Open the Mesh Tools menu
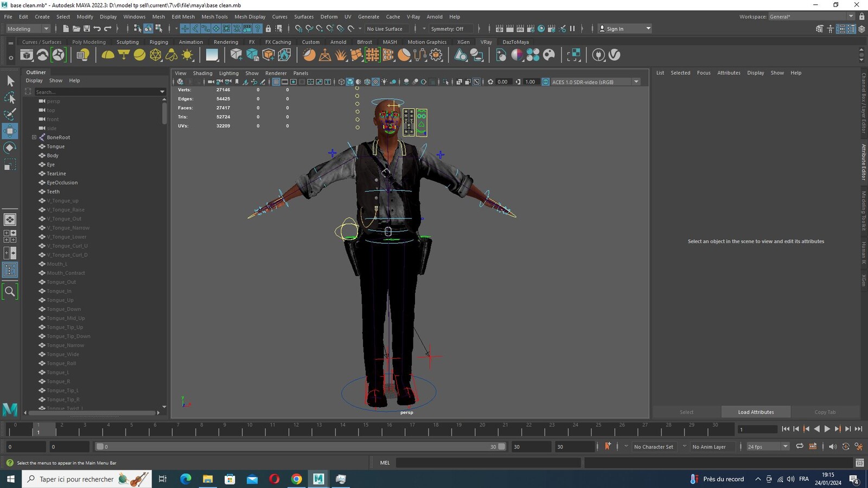 (x=214, y=17)
